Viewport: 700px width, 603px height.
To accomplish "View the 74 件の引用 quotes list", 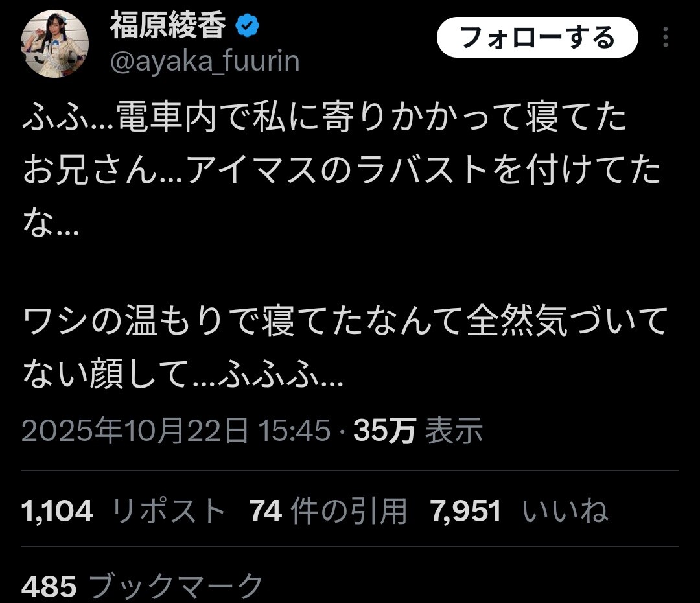I will coord(328,510).
